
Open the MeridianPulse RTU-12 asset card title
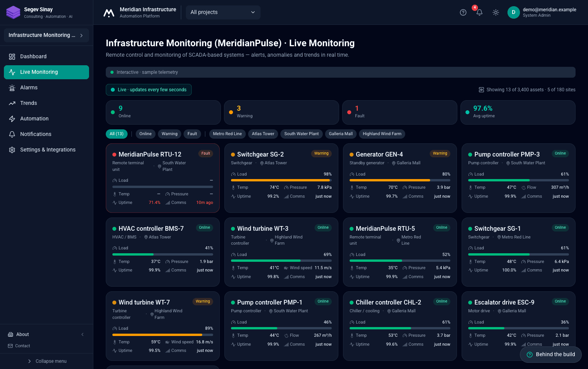click(x=150, y=155)
